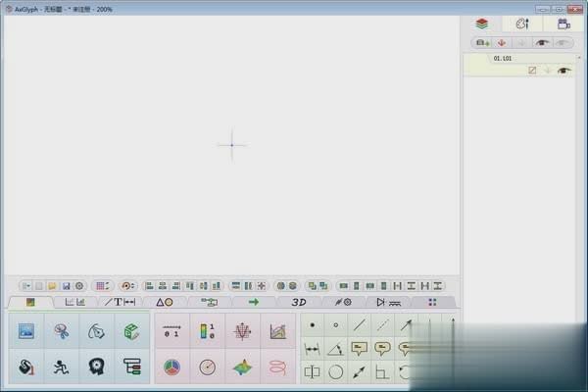Switch to the palette panel tab
Screen dimensions: 588x392
tap(522, 24)
